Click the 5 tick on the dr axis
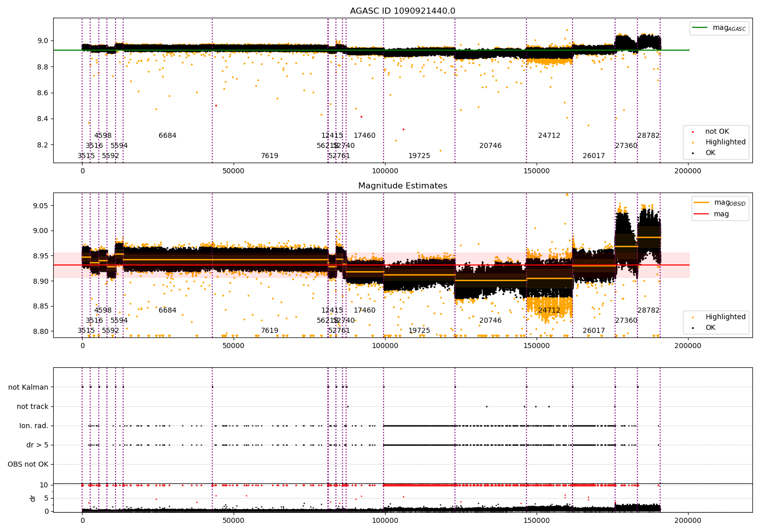Viewport: 760px width, 532px height. tap(46, 499)
